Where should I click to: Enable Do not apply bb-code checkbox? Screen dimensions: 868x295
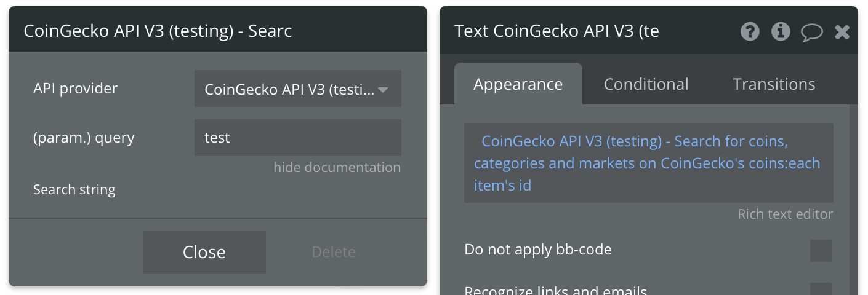point(821,251)
